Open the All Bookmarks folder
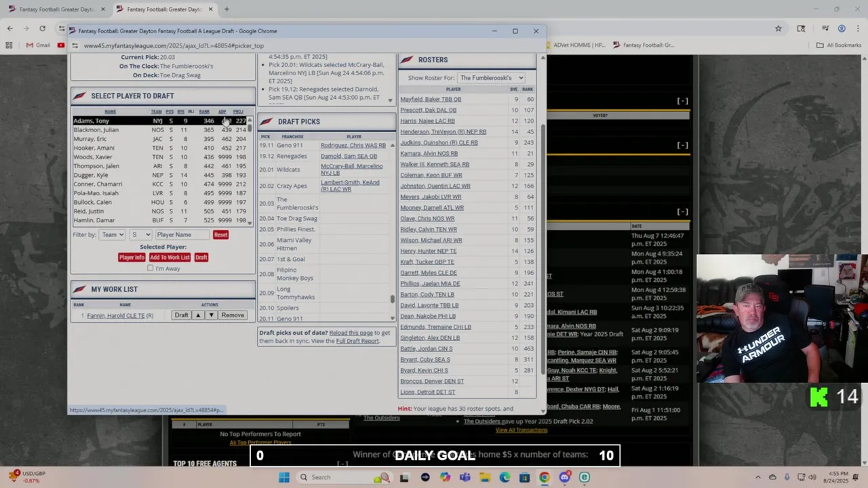Screen dimensions: 868x488 click(x=838, y=45)
